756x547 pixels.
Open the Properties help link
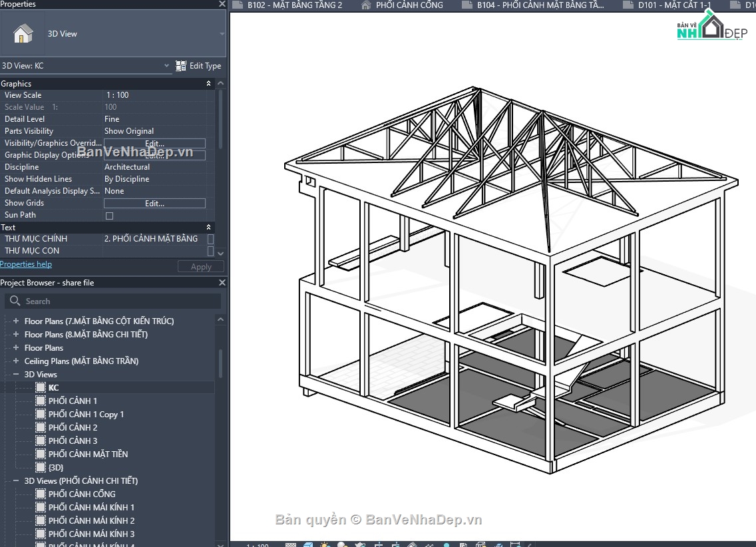(x=26, y=264)
